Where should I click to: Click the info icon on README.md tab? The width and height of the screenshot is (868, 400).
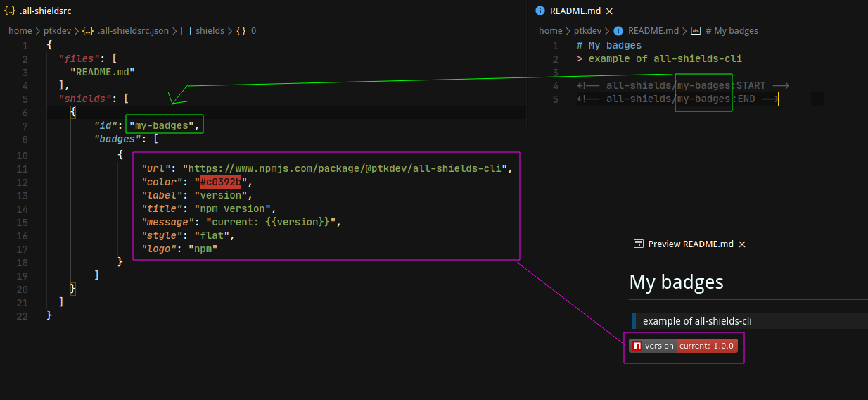540,11
